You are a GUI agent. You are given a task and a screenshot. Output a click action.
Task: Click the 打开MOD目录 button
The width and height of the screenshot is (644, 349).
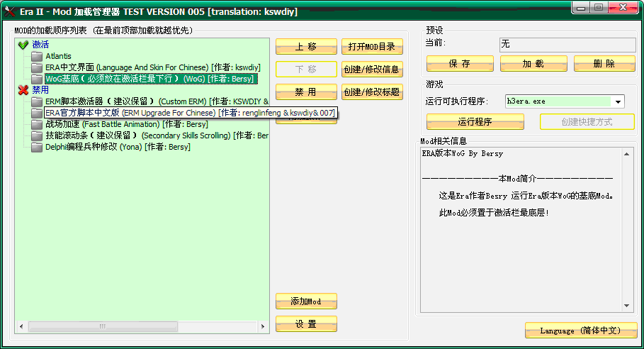point(372,46)
